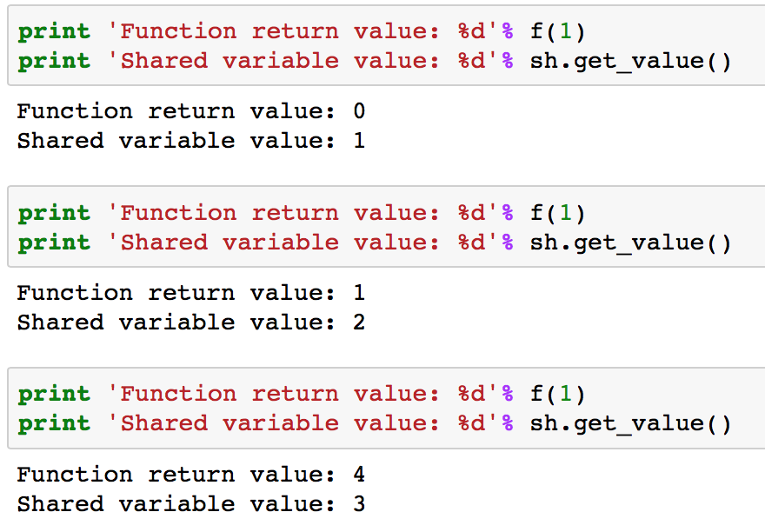Place cursor on f(1) in the first cell
The width and height of the screenshot is (765, 532).
[x=557, y=31]
